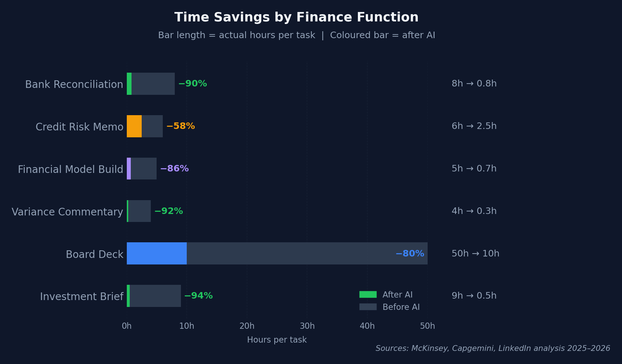Click the grey Before AI legend swatch
This screenshot has height=364, width=622.
(x=368, y=307)
